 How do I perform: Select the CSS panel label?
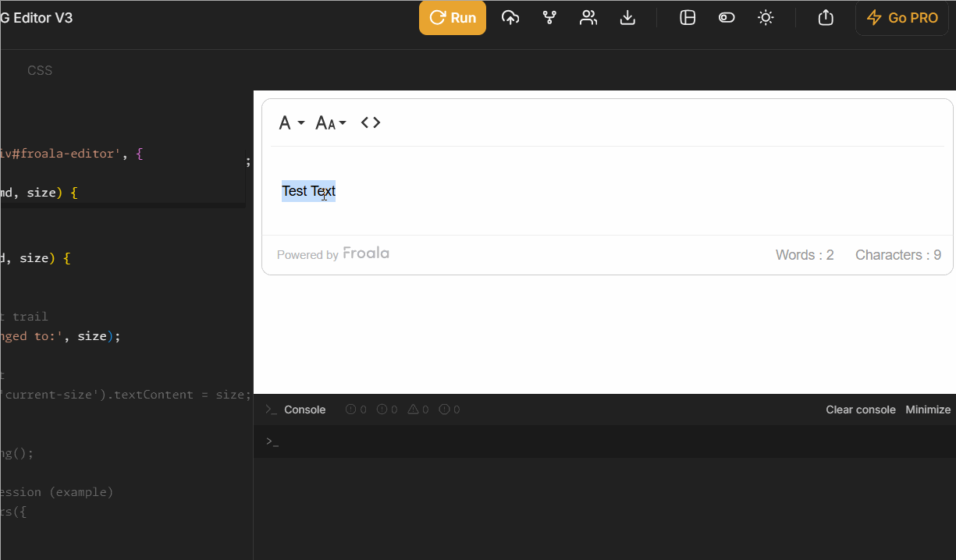pos(40,70)
